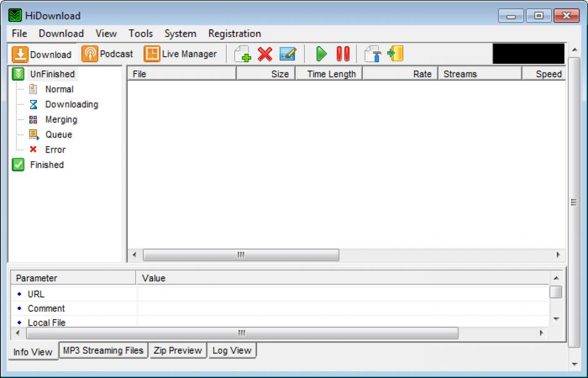Click file list scroll right arrow
This screenshot has height=378, width=588.
(558, 255)
